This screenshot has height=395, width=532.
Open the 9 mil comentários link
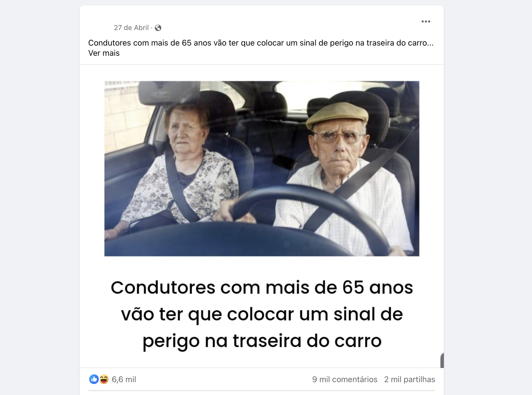tap(345, 379)
